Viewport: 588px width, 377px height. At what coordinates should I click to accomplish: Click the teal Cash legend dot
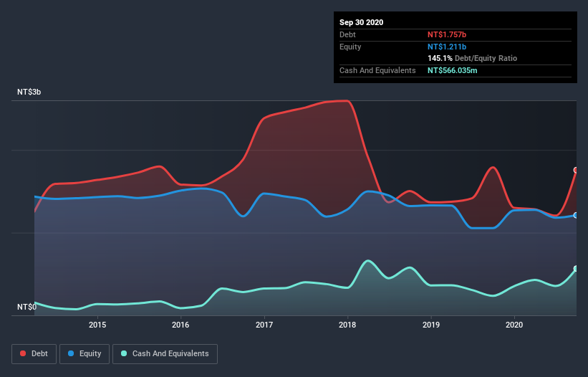coord(124,353)
